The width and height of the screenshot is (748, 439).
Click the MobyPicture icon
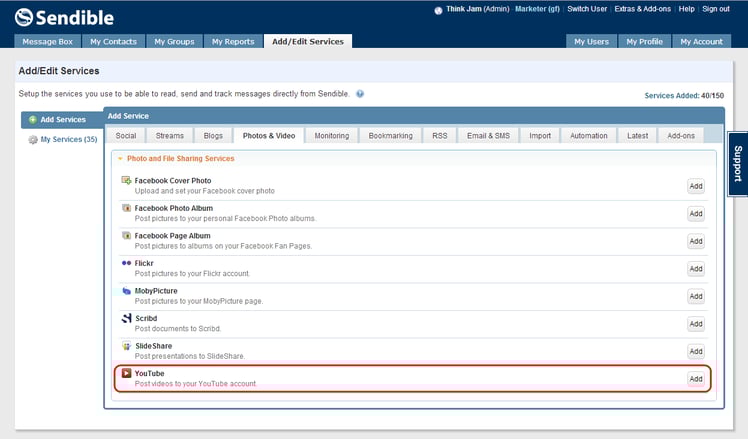point(126,291)
